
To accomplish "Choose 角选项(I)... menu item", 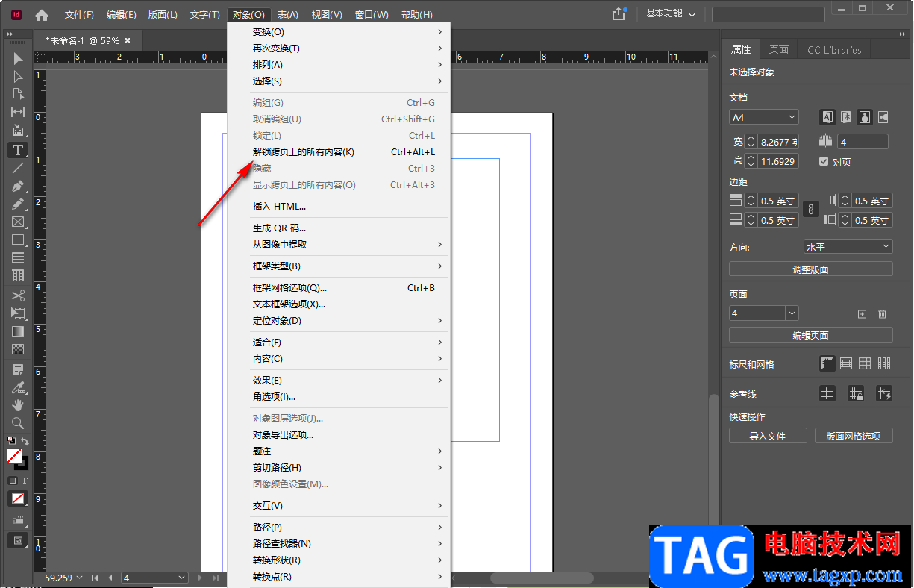I will [x=339, y=397].
